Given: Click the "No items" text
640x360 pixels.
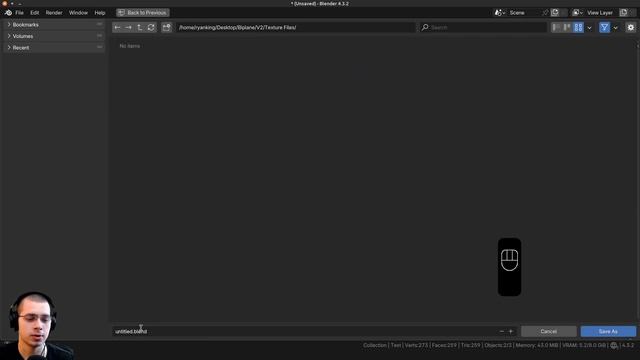Looking at the screenshot, I should pos(130,46).
